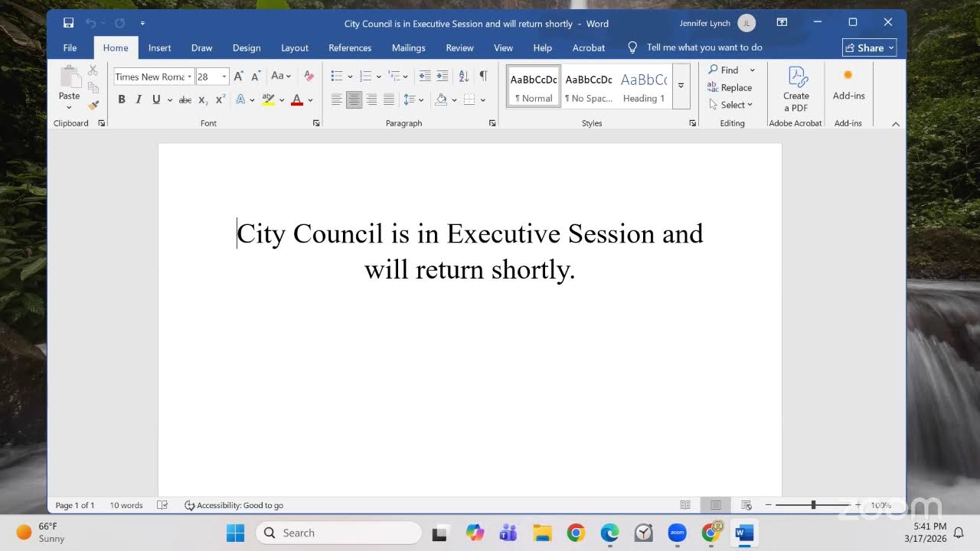Align text to the right
Viewport: 980px width, 551px height.
coord(371,99)
